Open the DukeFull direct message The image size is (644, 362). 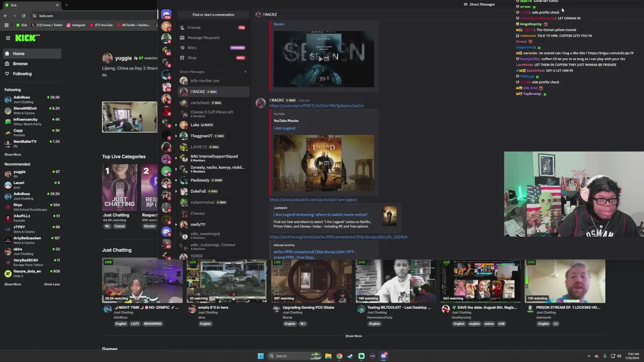pyautogui.click(x=214, y=191)
